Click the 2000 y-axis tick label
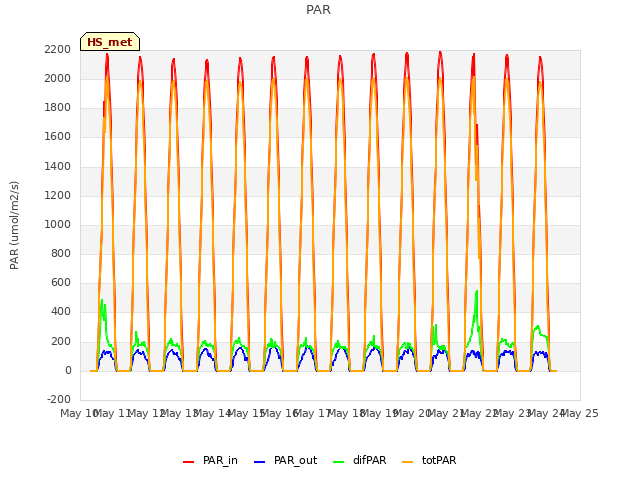Screen dimensions: 640x480 tap(58, 78)
